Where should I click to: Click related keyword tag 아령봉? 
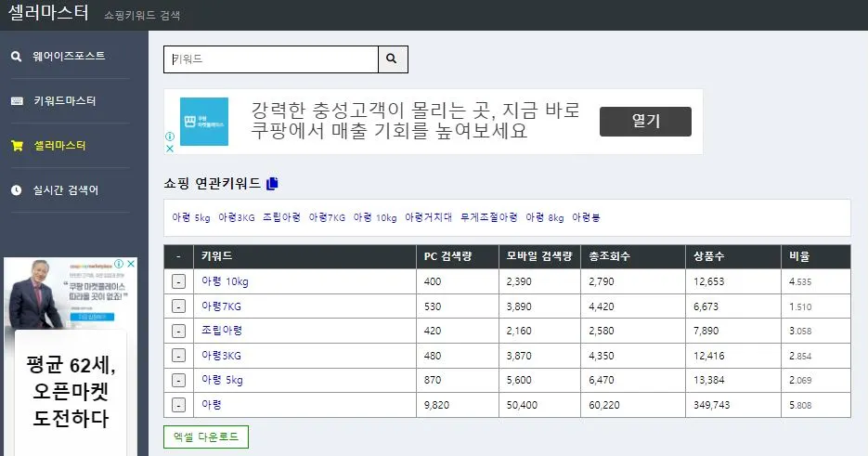[586, 217]
